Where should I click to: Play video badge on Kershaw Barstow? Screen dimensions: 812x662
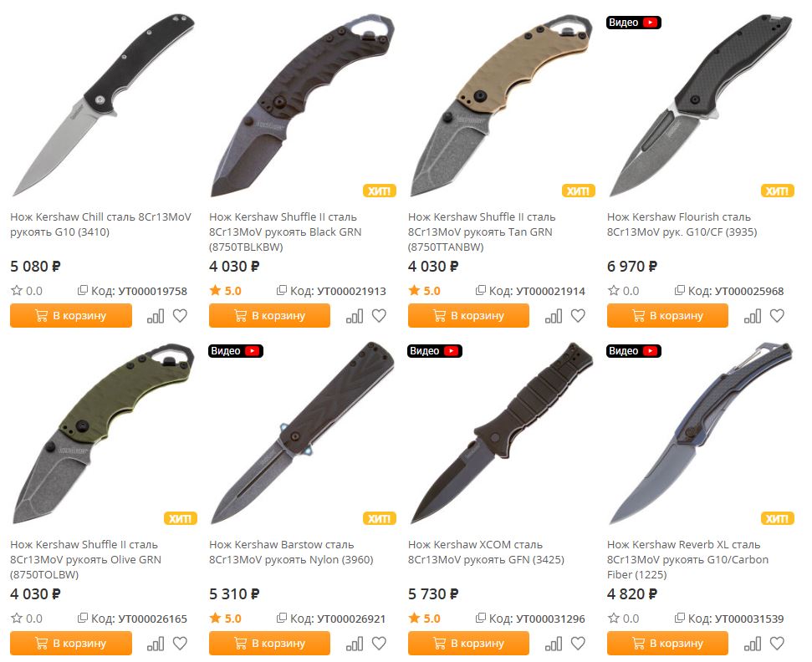[x=236, y=350]
